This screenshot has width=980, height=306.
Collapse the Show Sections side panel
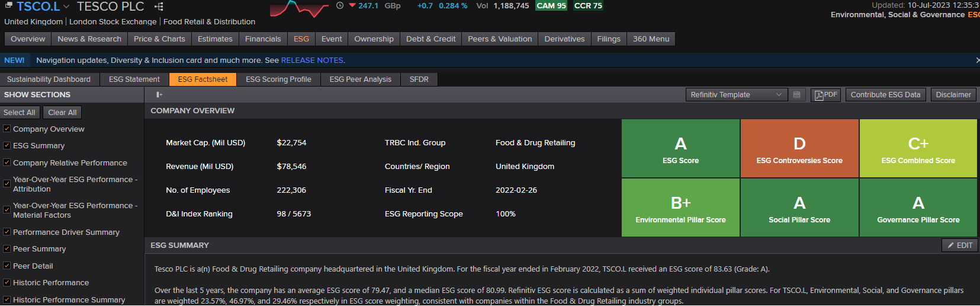(159, 95)
